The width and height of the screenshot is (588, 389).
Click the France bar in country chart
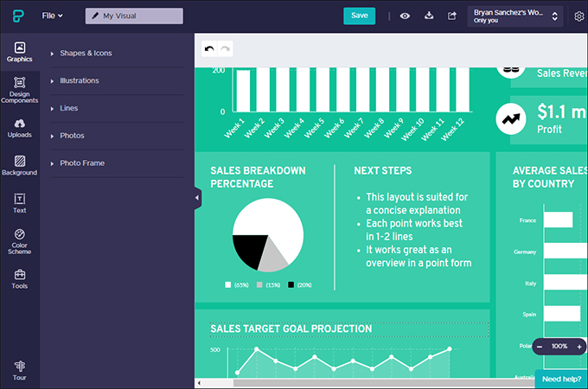(x=558, y=220)
